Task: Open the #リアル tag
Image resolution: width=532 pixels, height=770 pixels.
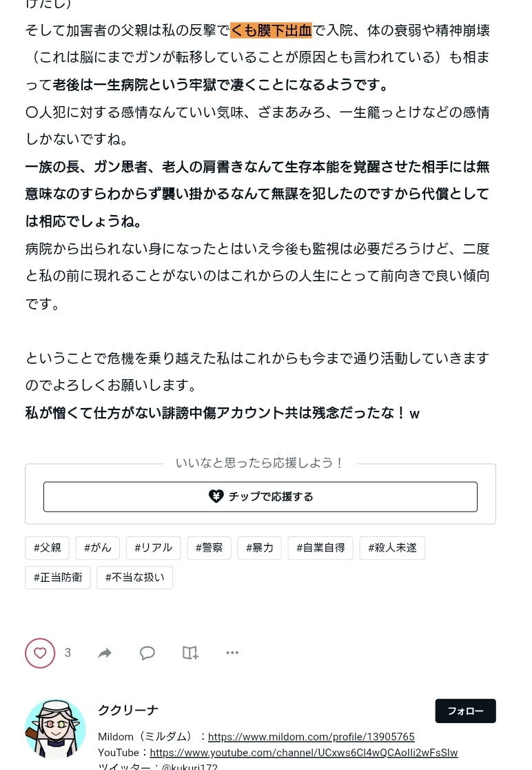Action: 154,547
